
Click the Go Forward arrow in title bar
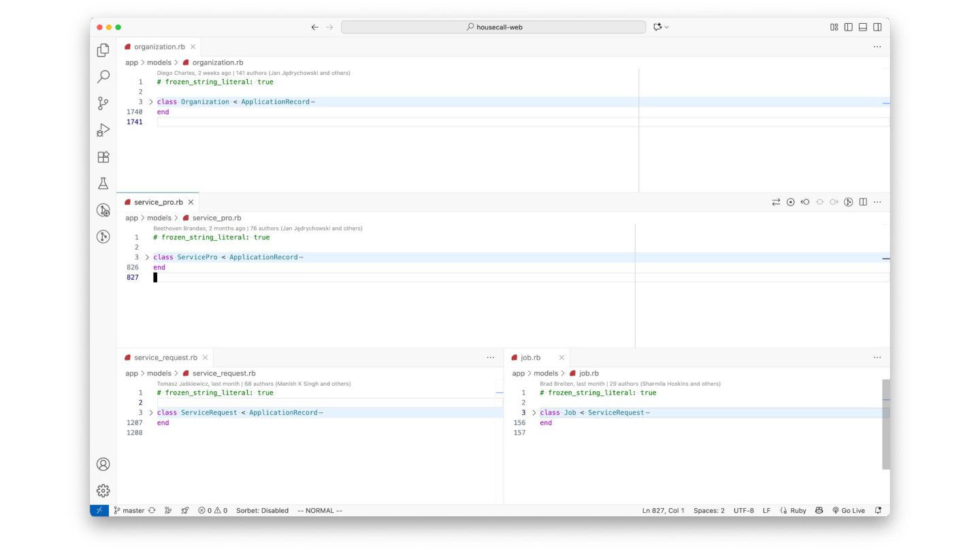coord(330,27)
